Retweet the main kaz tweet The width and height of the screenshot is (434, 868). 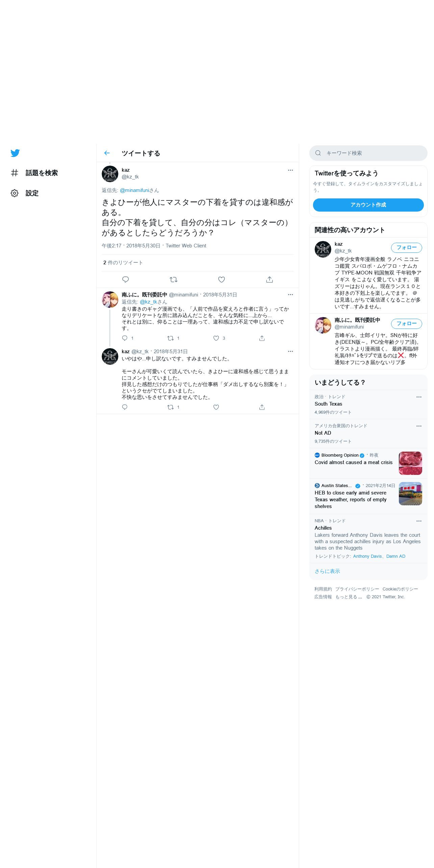(x=173, y=280)
